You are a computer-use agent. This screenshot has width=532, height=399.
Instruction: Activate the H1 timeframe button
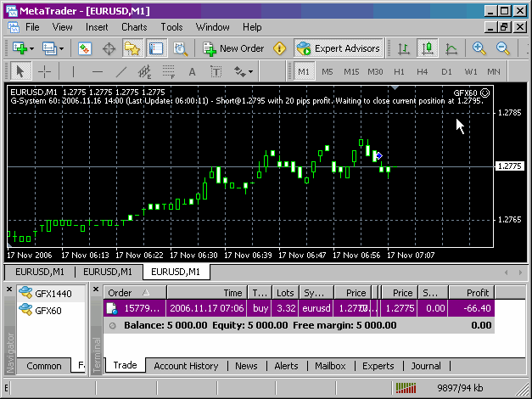(399, 71)
